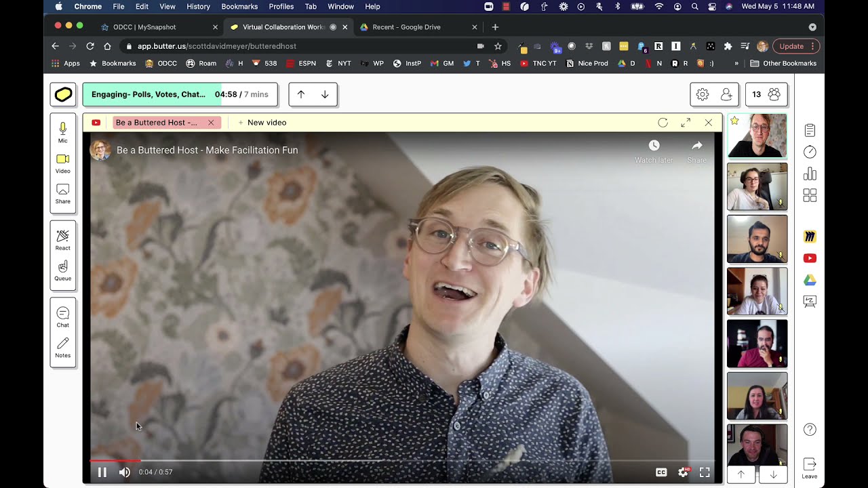The width and height of the screenshot is (868, 488).
Task: Toggle the Mic on or off
Action: 62,132
